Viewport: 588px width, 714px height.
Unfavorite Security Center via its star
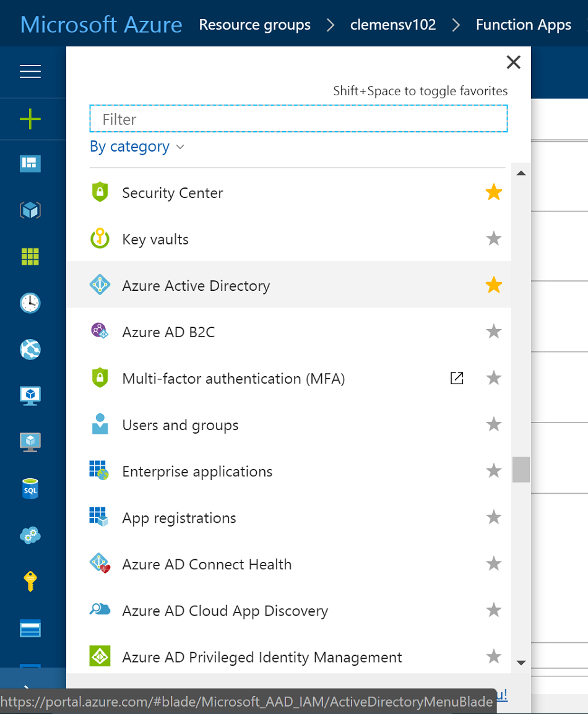pos(494,192)
